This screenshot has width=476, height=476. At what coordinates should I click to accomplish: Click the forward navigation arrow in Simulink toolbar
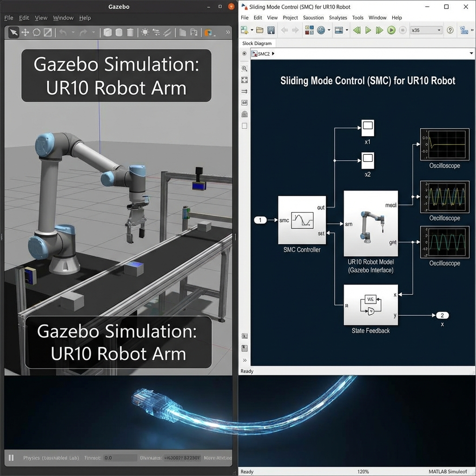(x=295, y=30)
